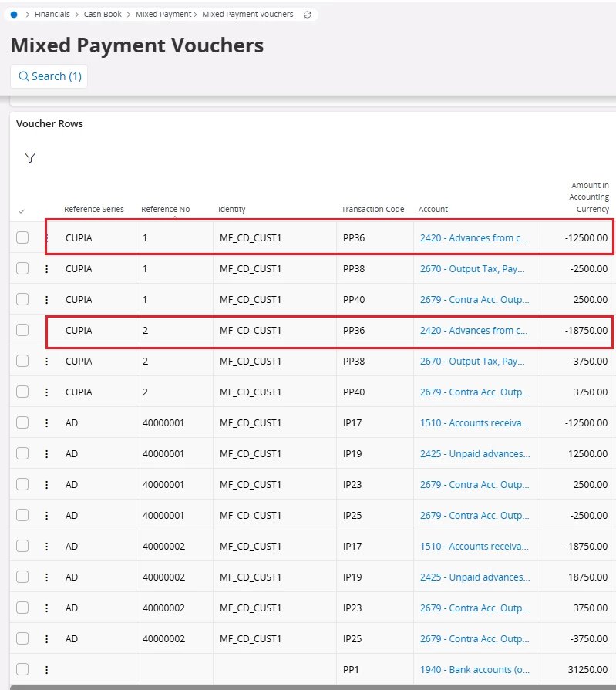Sort by Reference Series column header

(x=94, y=210)
